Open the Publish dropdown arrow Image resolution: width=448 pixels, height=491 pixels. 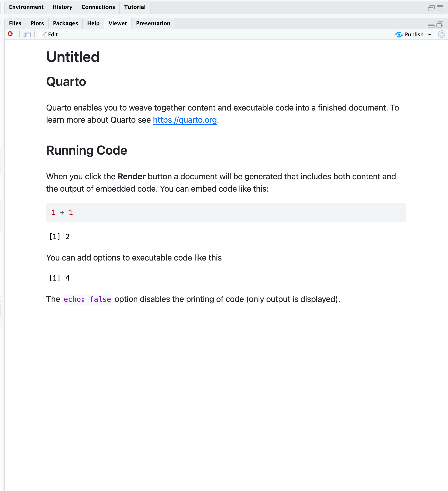click(x=430, y=35)
